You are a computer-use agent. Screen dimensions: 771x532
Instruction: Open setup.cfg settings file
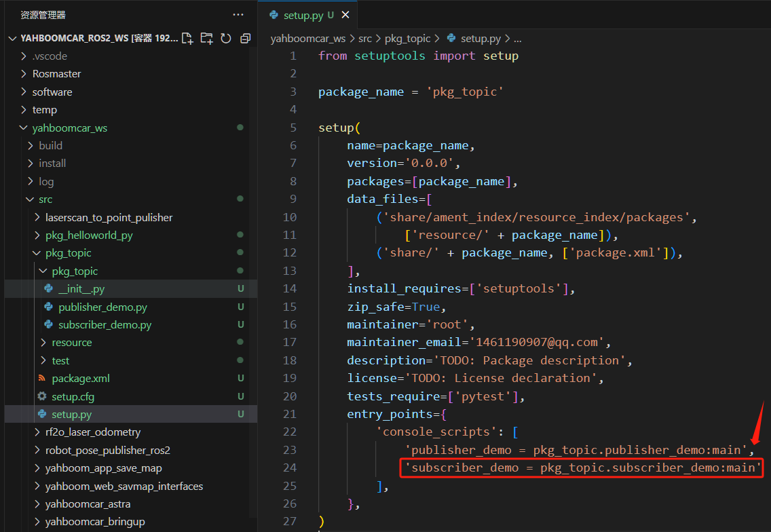72,396
